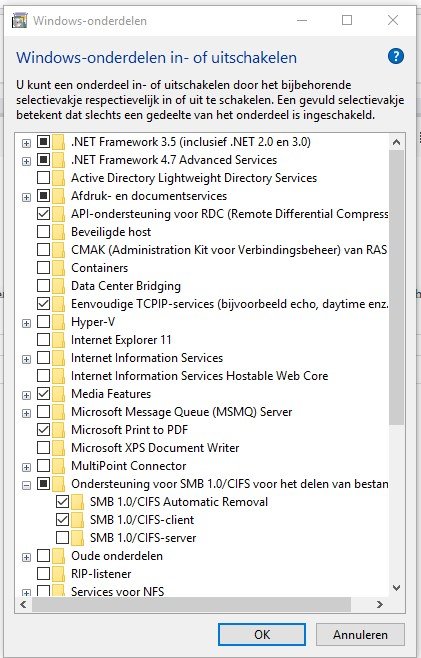This screenshot has height=658, width=421.
Task: Uncheck the SMB 1.0/CIFS-client checkbox
Action: (63, 520)
